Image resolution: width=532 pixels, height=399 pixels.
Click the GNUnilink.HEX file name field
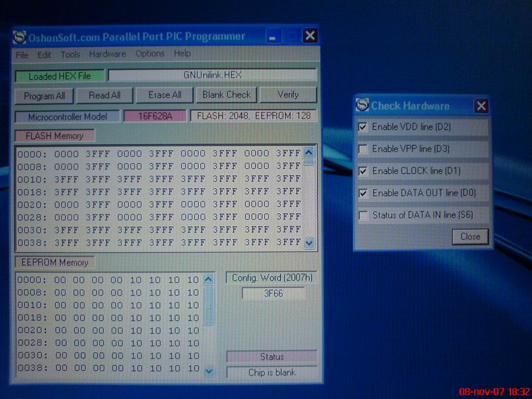pos(213,75)
